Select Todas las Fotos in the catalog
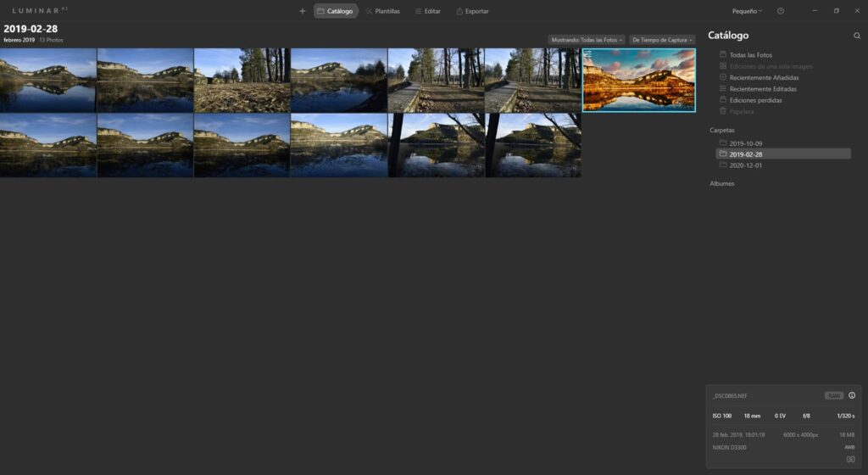The width and height of the screenshot is (868, 475). (x=750, y=55)
